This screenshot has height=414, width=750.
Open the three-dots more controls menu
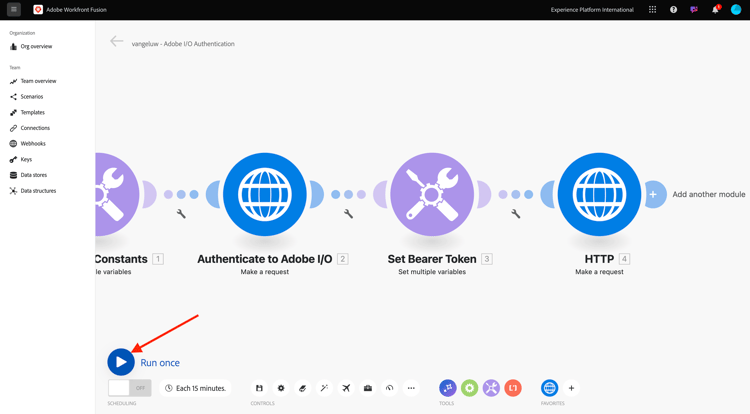tap(411, 388)
